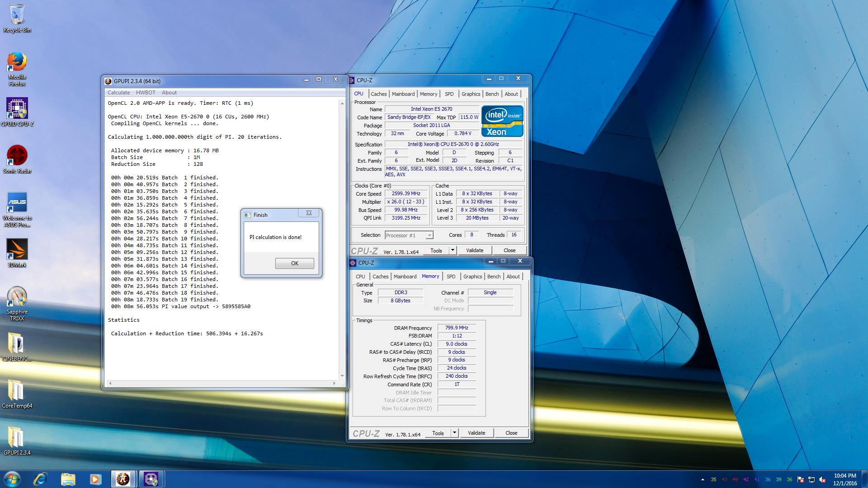Expand Processor #1 selection dropdown
Screen dimensions: 868x488
coord(429,235)
